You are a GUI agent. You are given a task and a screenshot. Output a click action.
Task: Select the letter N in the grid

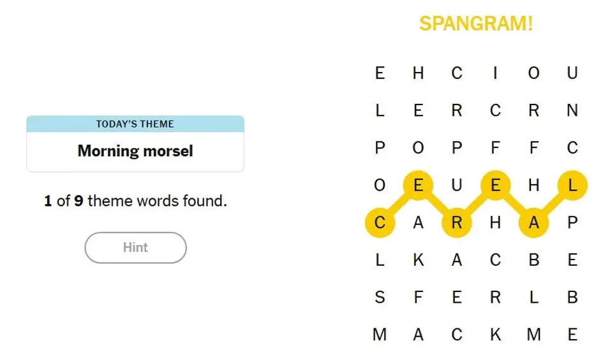[x=572, y=111]
